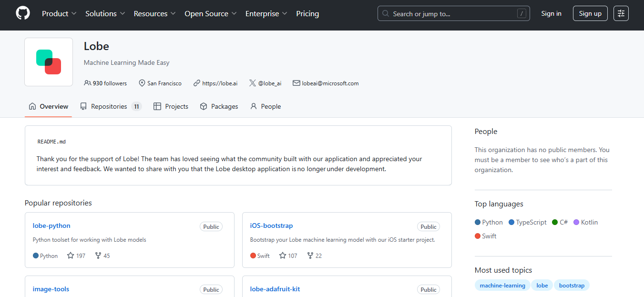Click the star icon on lobe-python
The height and width of the screenshot is (297, 644).
pos(71,256)
